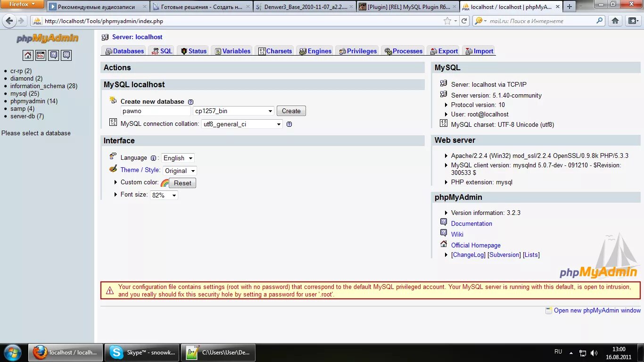Screen dimensions: 644x362
Task: Select the diamond database in sidebar
Action: (26, 78)
